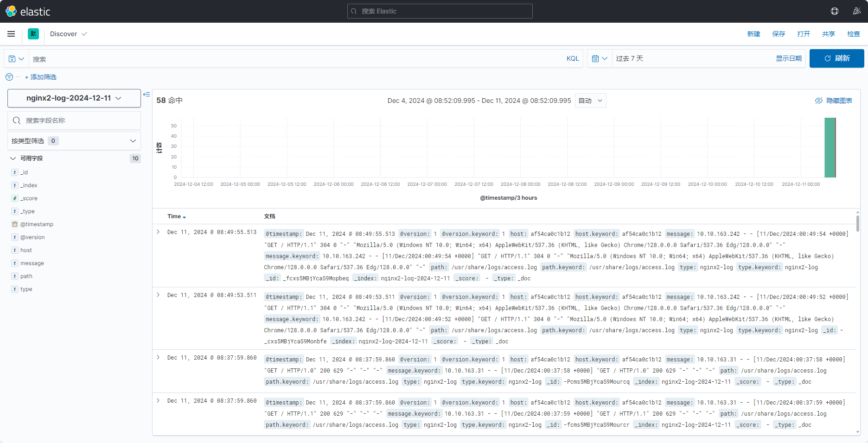868x443 pixels.
Task: Open the filter by type dropdown
Action: (74, 141)
